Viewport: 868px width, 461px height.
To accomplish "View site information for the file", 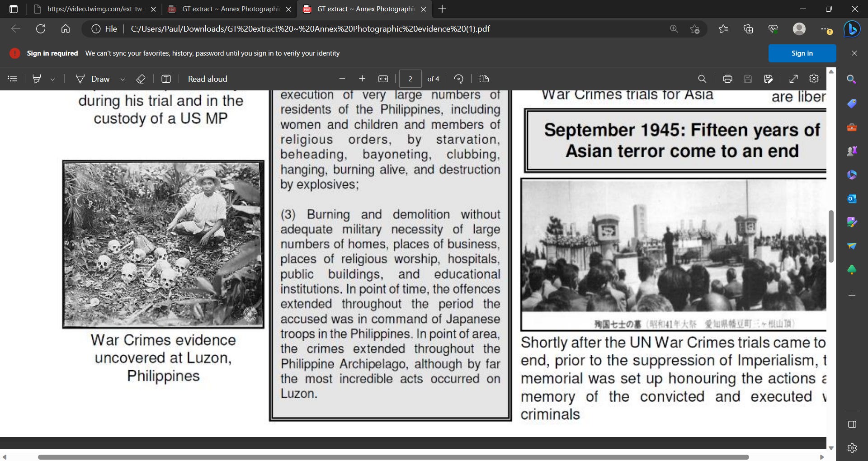I will pos(104,29).
